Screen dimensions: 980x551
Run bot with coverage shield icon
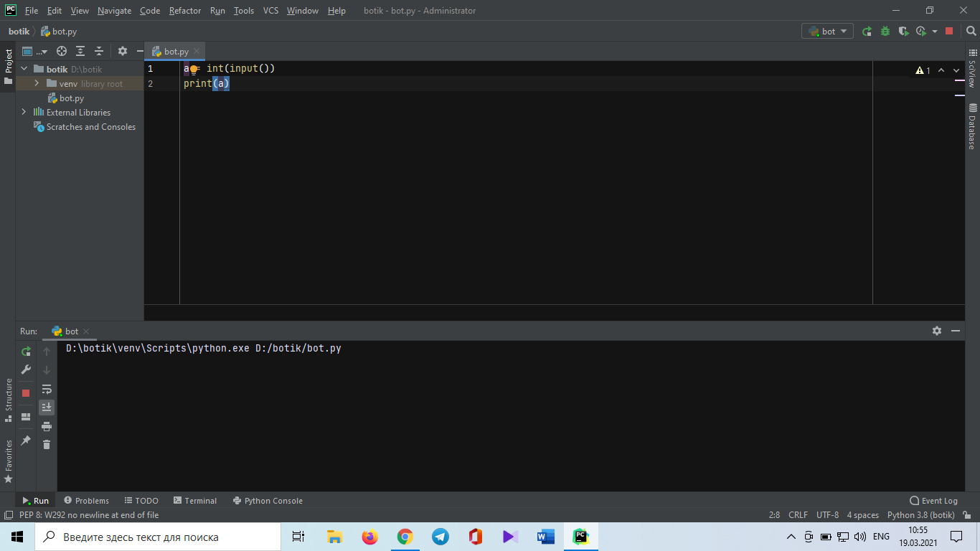(903, 32)
